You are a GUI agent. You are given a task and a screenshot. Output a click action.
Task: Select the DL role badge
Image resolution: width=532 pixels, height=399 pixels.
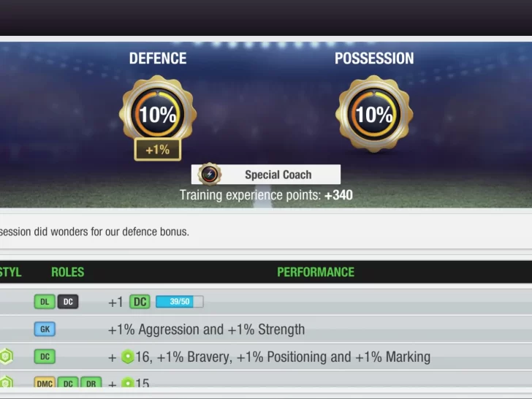45,302
